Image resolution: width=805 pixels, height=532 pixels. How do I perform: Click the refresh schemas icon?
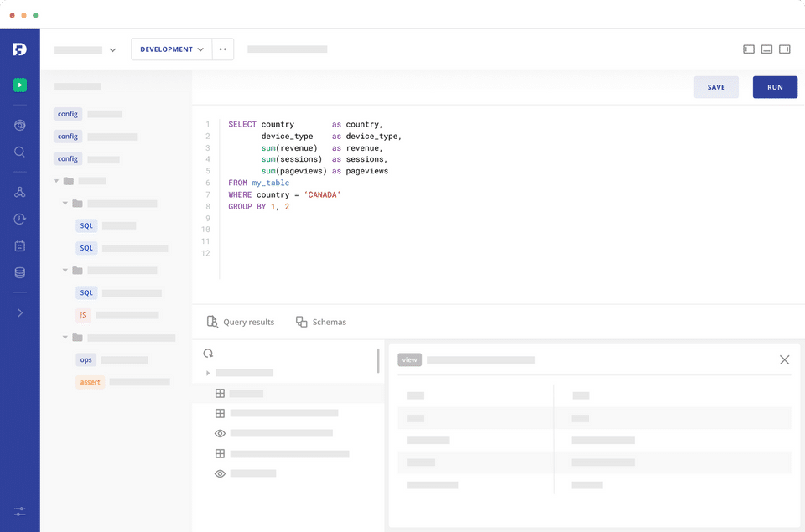pos(208,353)
